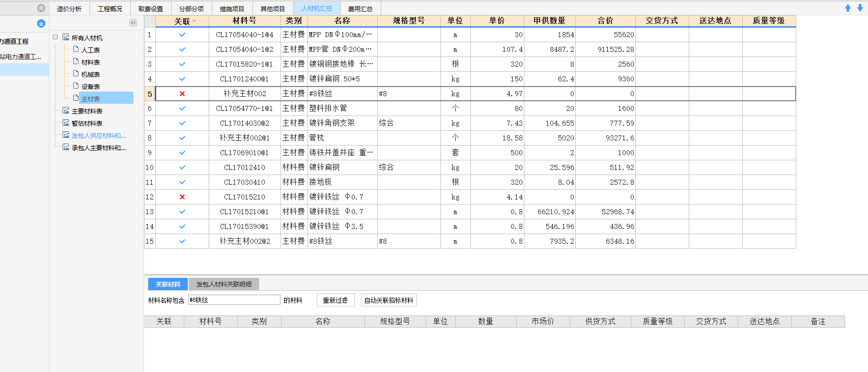The height and width of the screenshot is (372, 868).
Task: Toggle link checkmark for 塑料排水管 row
Action: click(x=182, y=108)
